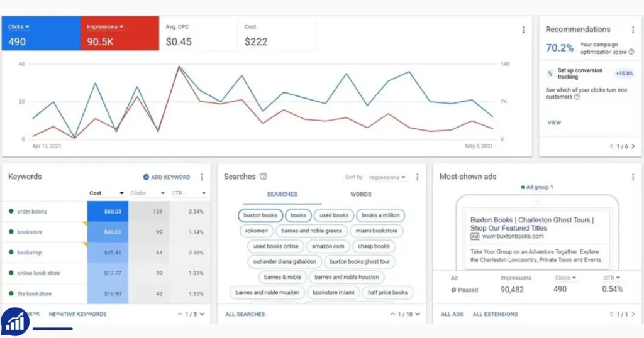The width and height of the screenshot is (644, 338).
Task: Click help icon next to Searches title
Action: pyautogui.click(x=264, y=177)
